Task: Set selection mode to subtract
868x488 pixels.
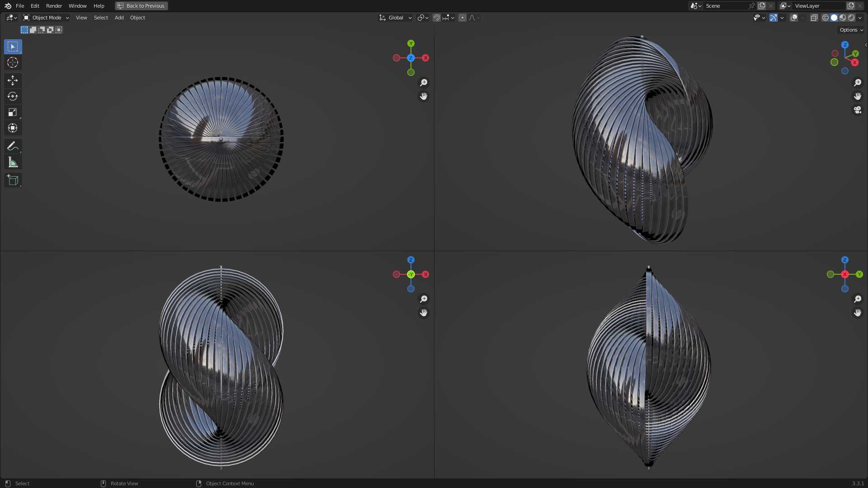Action: (x=42, y=30)
